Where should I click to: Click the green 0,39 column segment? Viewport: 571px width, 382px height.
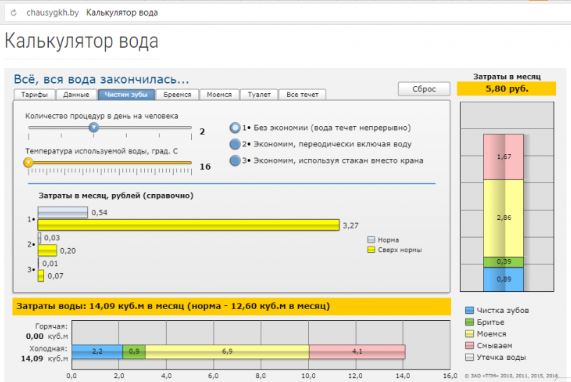pos(504,262)
